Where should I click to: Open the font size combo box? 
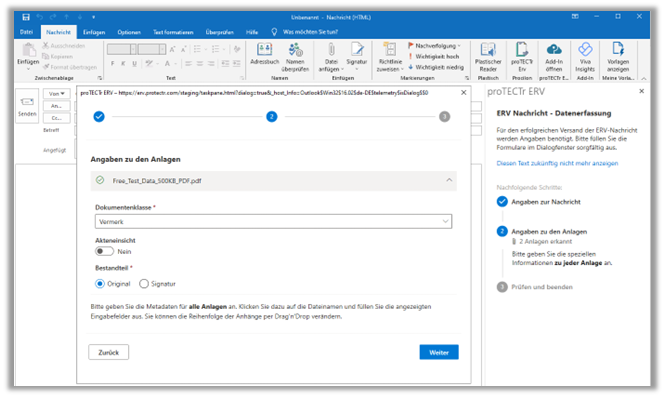151,50
